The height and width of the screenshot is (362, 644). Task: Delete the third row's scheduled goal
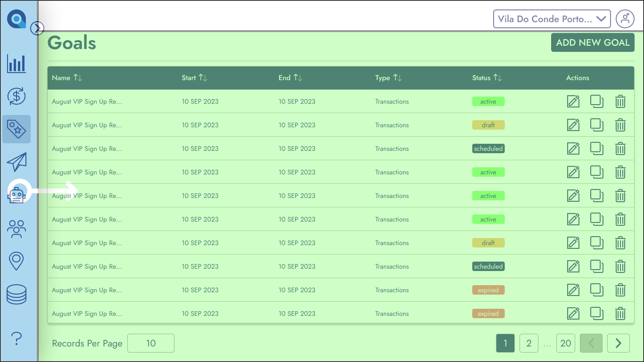click(x=620, y=148)
